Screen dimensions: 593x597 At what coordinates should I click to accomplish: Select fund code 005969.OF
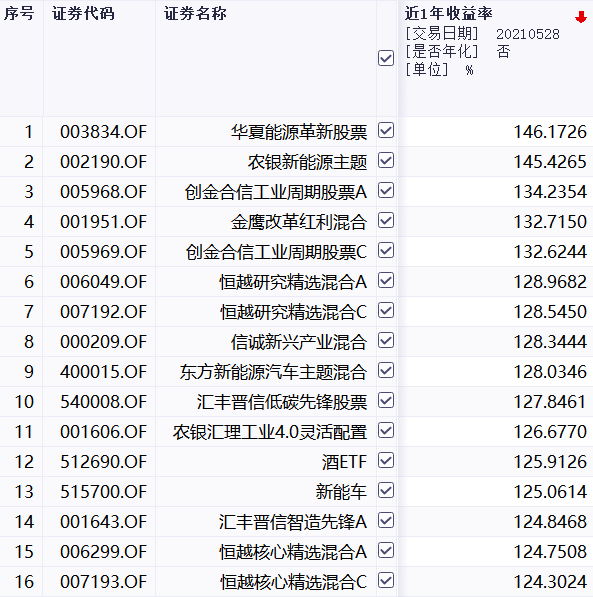click(x=103, y=252)
